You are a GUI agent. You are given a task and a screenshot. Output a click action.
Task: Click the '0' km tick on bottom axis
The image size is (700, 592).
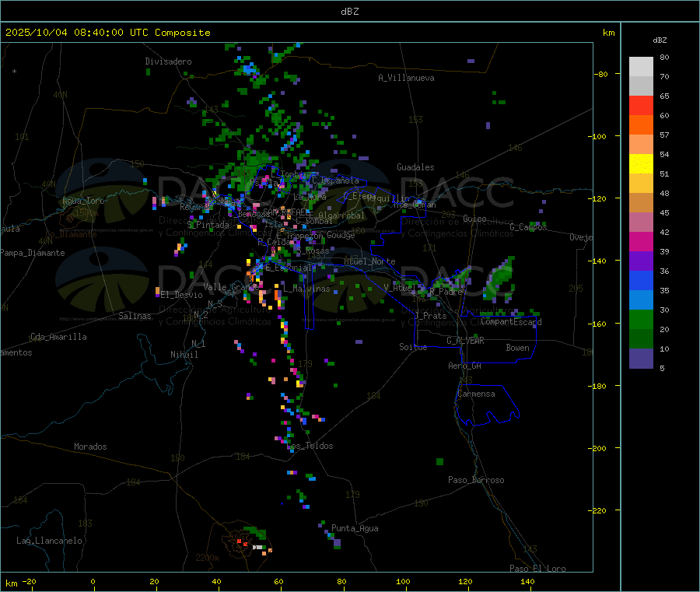pyautogui.click(x=93, y=581)
